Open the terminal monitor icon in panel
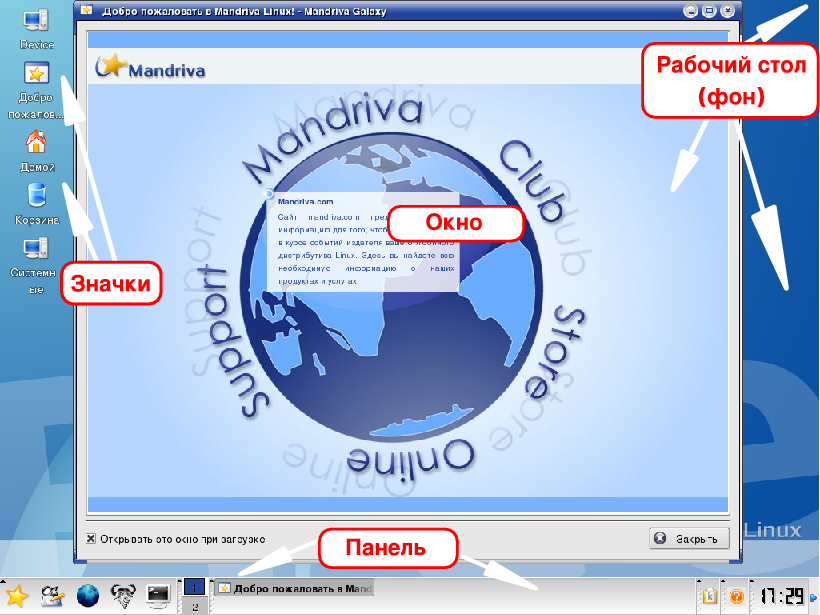820x615 pixels. [158, 596]
